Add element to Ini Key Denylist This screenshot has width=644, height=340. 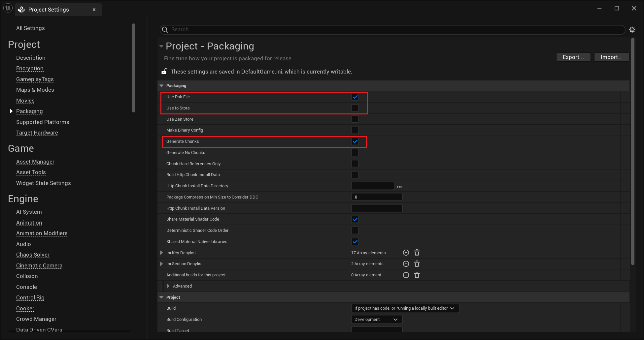(x=406, y=253)
